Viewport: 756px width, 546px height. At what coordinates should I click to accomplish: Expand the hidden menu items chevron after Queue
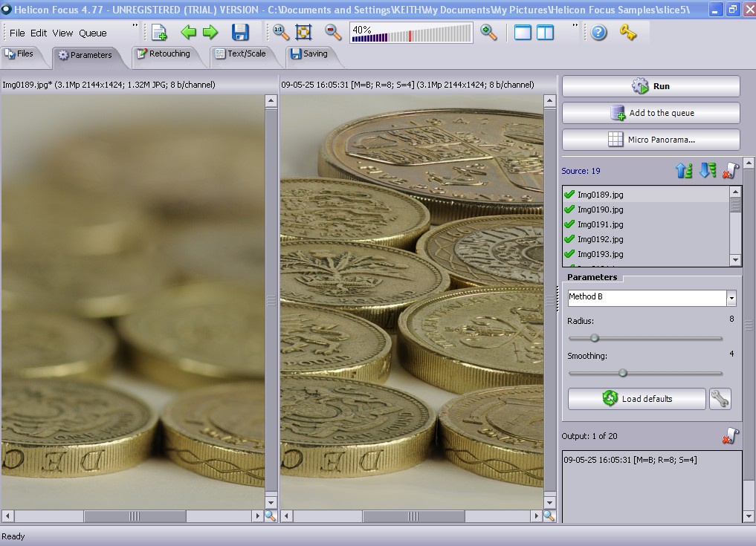(135, 25)
